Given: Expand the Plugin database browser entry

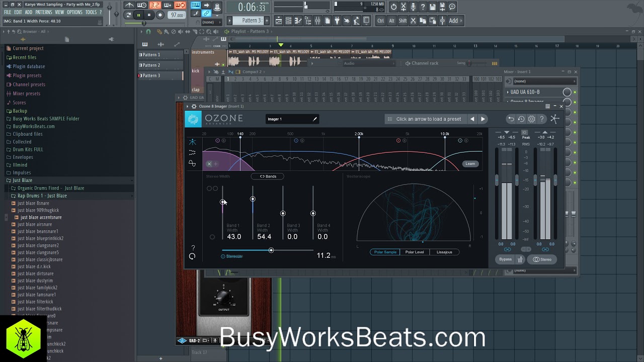Looking at the screenshot, I should pos(29,66).
